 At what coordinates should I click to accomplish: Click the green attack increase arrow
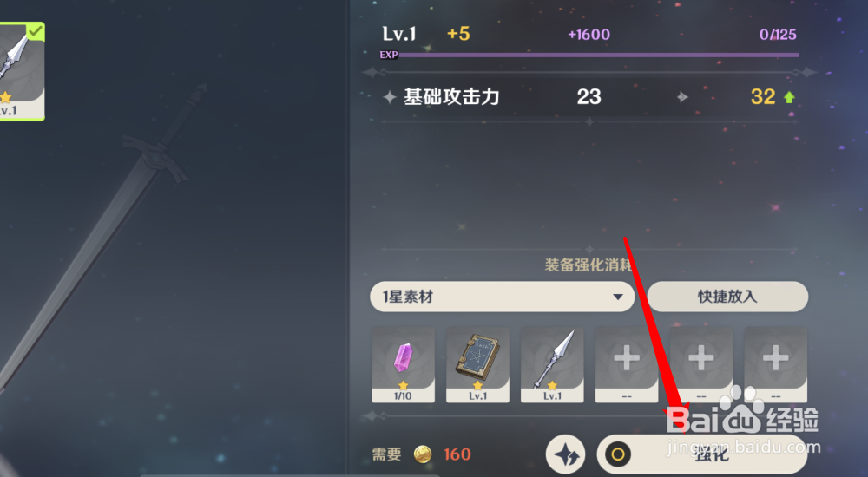coord(789,97)
